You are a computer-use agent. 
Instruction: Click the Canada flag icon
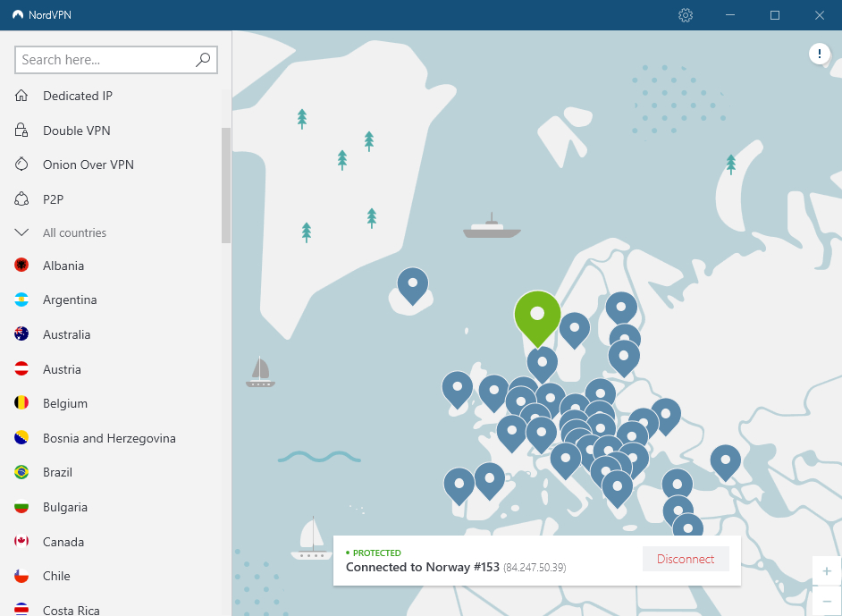pos(22,542)
